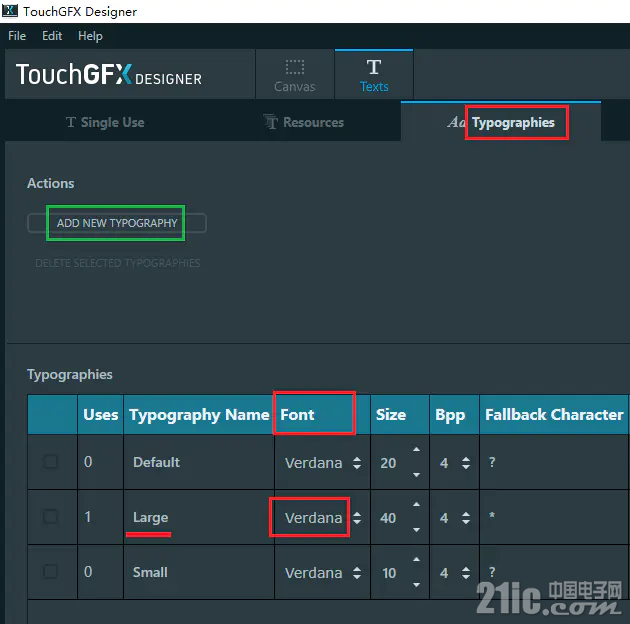
Task: Decrease size of Large typography
Action: click(417, 530)
